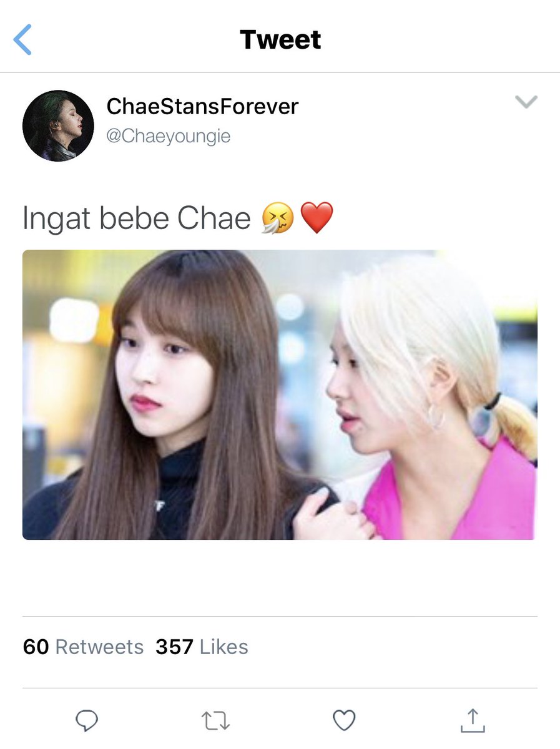This screenshot has width=560, height=749.
Task: Open the ChaeStansForever display name
Action: pyautogui.click(x=202, y=106)
